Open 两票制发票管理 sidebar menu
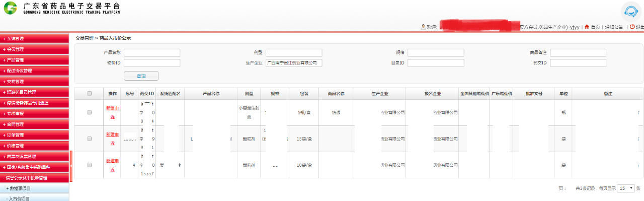644x201 pixels. [x=34, y=157]
